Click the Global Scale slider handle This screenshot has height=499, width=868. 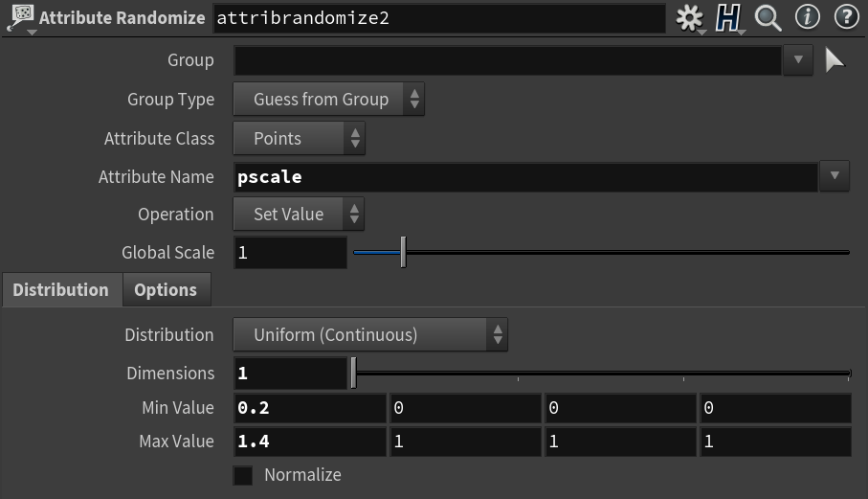pyautogui.click(x=404, y=252)
